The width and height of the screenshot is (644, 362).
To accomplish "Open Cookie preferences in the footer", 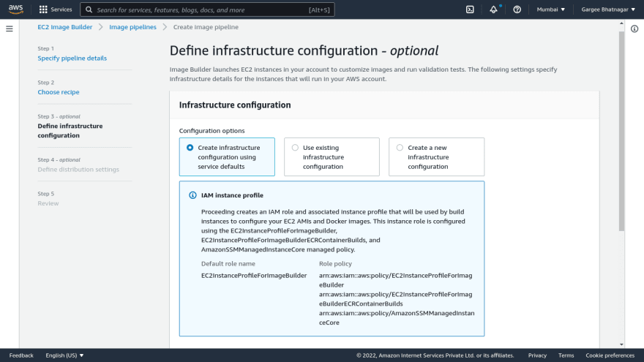I will [610, 355].
